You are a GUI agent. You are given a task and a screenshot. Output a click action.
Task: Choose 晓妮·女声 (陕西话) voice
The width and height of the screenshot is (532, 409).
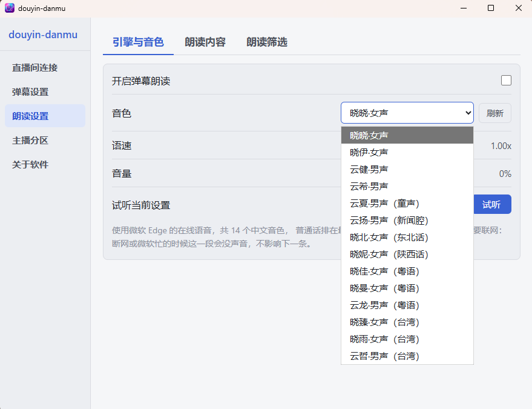point(407,254)
